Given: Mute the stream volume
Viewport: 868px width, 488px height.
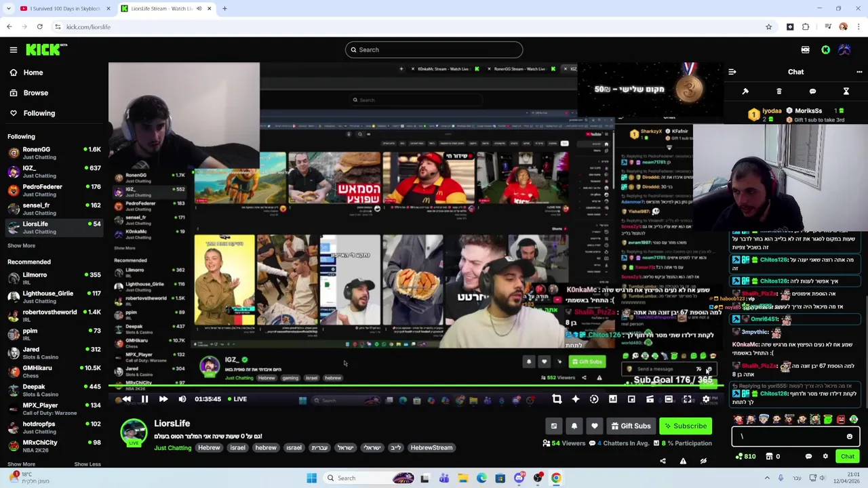Looking at the screenshot, I should click(182, 399).
